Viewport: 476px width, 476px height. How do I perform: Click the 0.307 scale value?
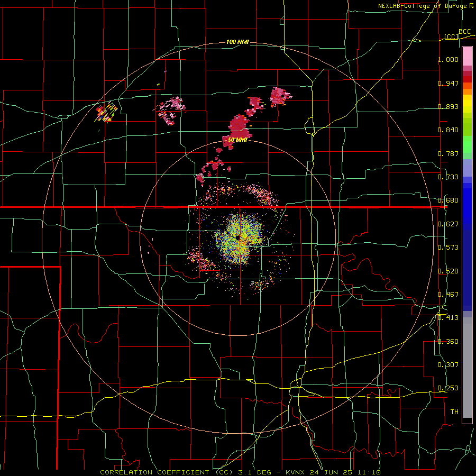pos(448,365)
